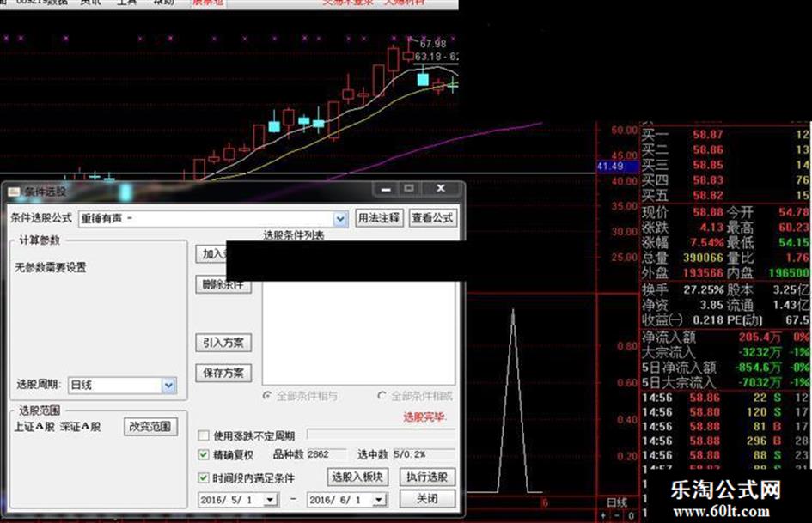Select 全部条件相与 radio option
812x523 pixels.
point(267,396)
